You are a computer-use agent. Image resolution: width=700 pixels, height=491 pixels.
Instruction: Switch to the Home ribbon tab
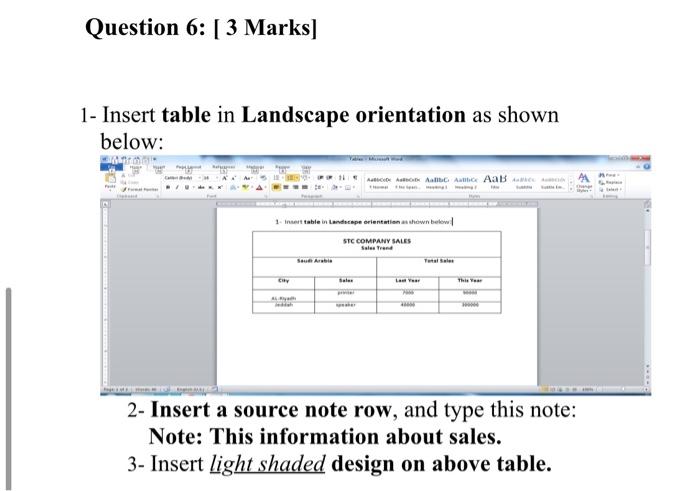click(136, 167)
